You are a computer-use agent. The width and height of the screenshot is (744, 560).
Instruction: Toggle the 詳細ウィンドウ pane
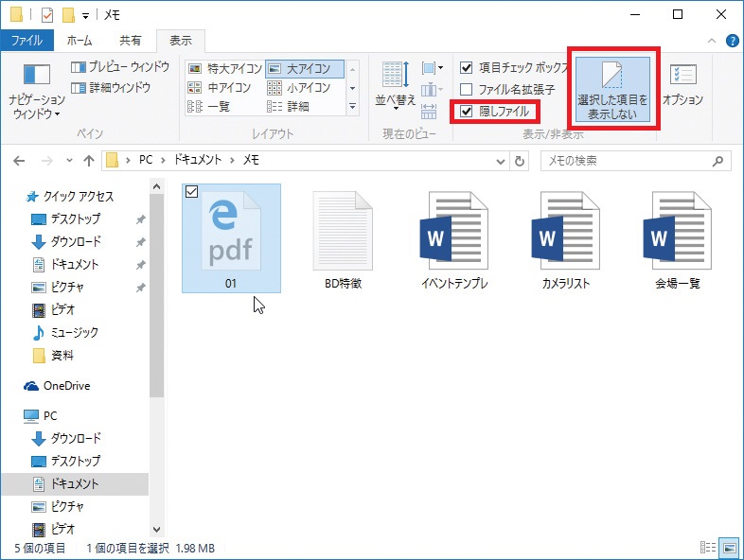point(111,88)
